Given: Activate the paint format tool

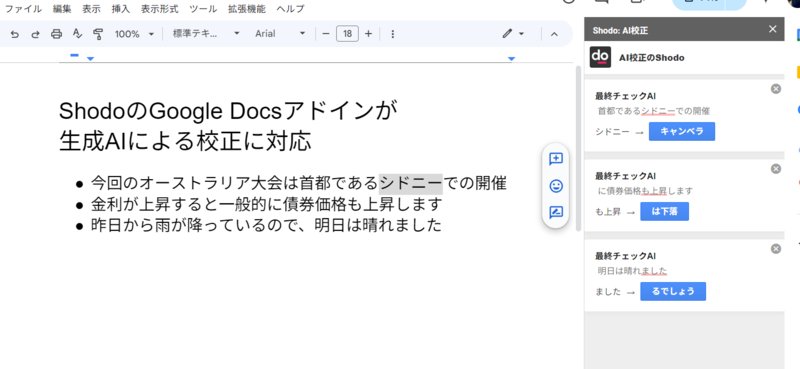Looking at the screenshot, I should click(98, 34).
